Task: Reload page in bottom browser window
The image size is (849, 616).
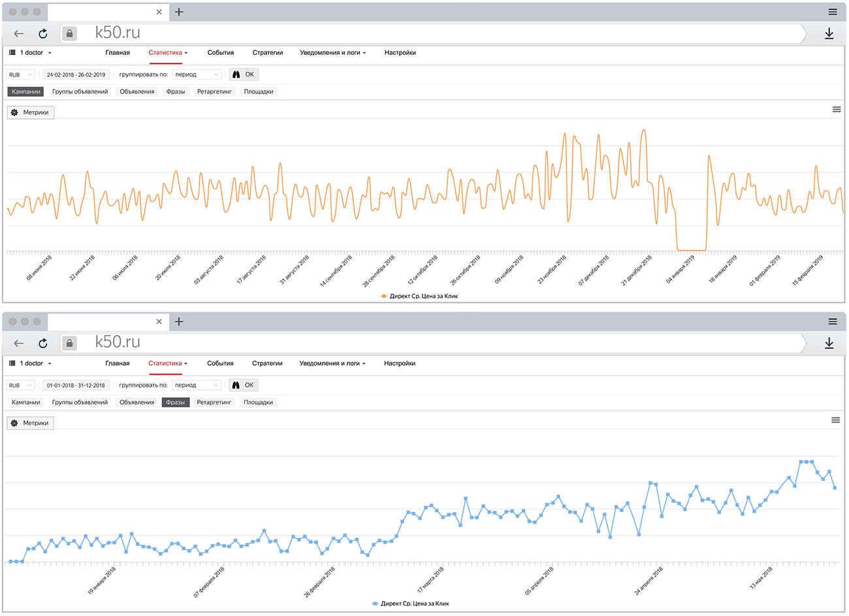Action: coord(43,343)
